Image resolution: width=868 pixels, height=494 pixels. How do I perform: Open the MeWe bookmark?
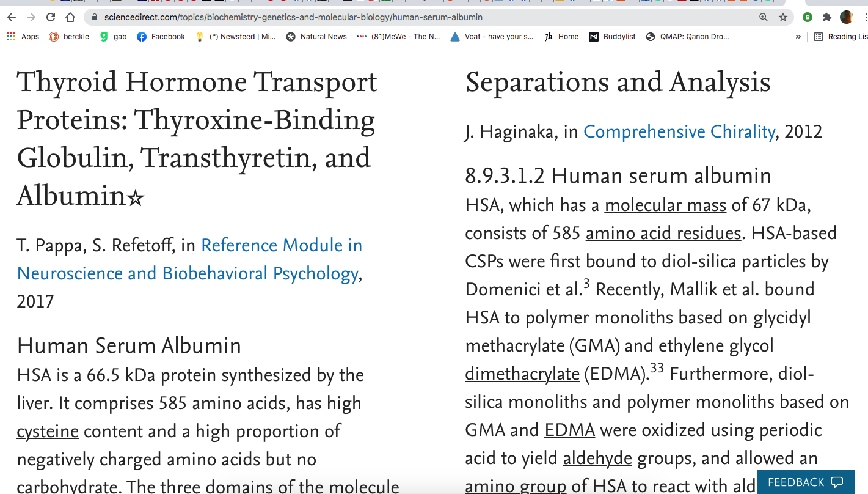click(398, 37)
